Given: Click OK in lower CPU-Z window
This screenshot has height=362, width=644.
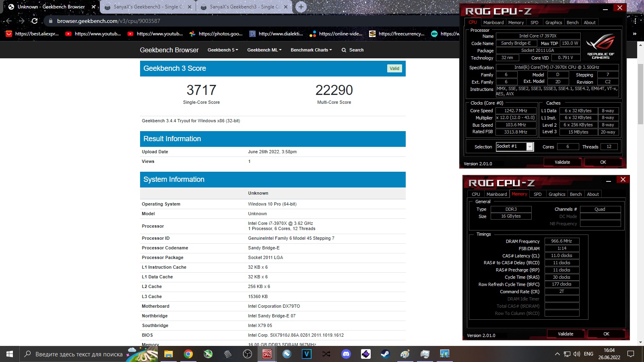Looking at the screenshot, I should click(606, 334).
